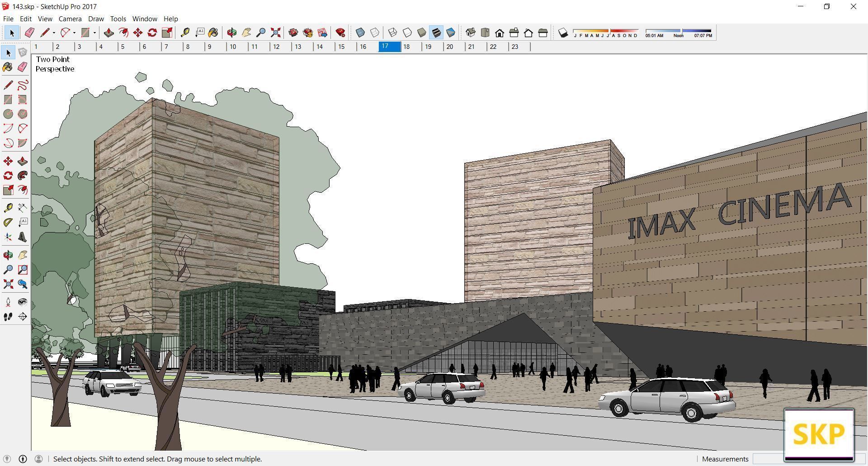
Task: Select the Make Component tool
Action: 22,53
